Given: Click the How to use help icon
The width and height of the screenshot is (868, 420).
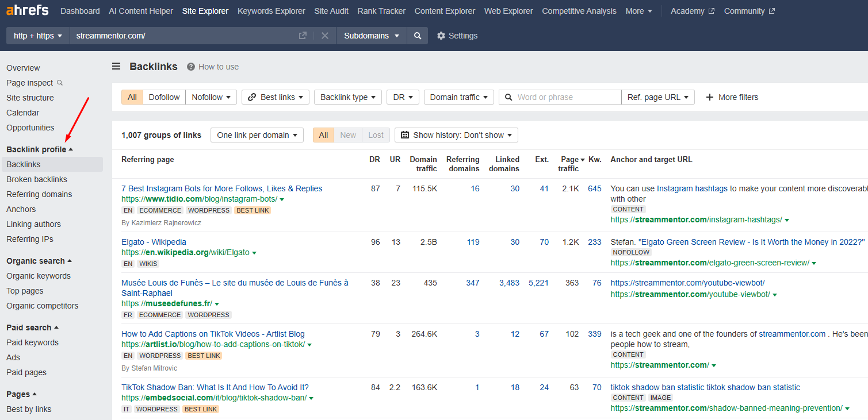Looking at the screenshot, I should click(x=191, y=67).
